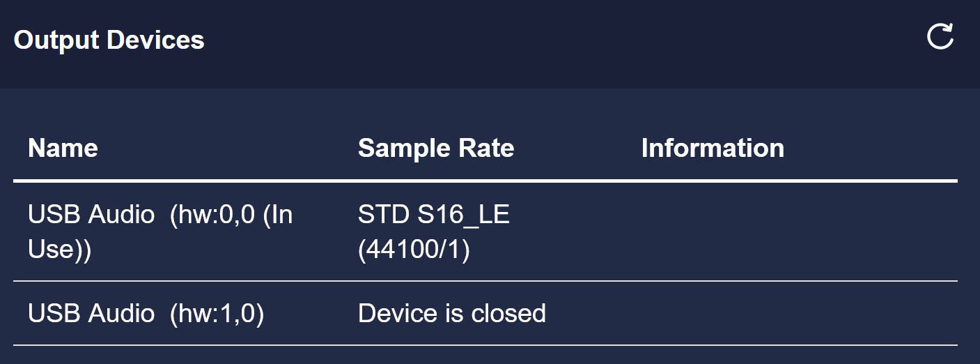The width and height of the screenshot is (980, 364).
Task: Click empty Information cell of hw:1,0 row
Action: (799, 313)
